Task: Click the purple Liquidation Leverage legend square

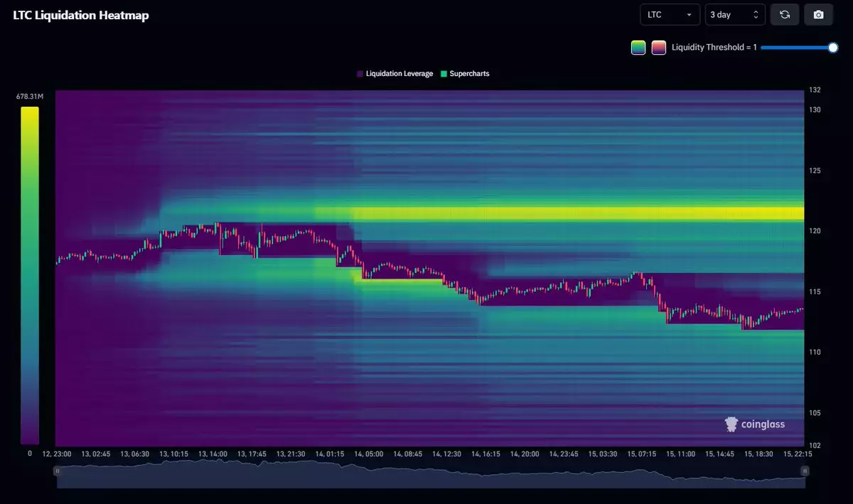Action: [x=360, y=74]
